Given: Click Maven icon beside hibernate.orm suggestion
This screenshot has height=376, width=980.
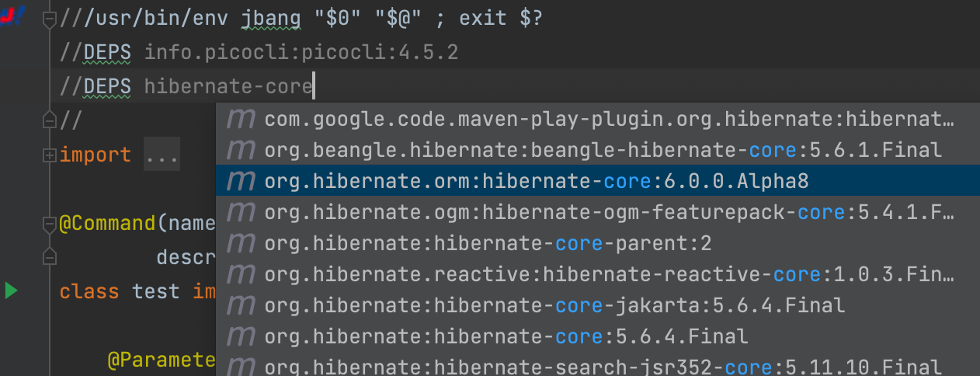Looking at the screenshot, I should click(241, 182).
